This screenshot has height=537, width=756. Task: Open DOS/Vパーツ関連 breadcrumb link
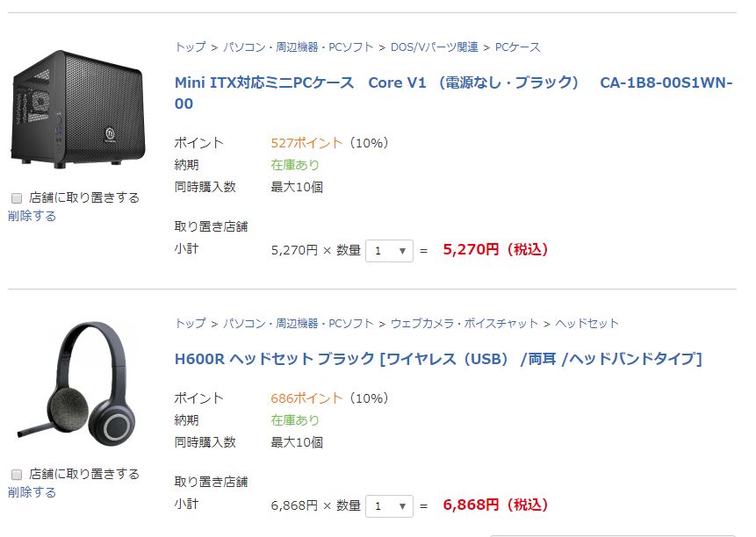(x=435, y=47)
